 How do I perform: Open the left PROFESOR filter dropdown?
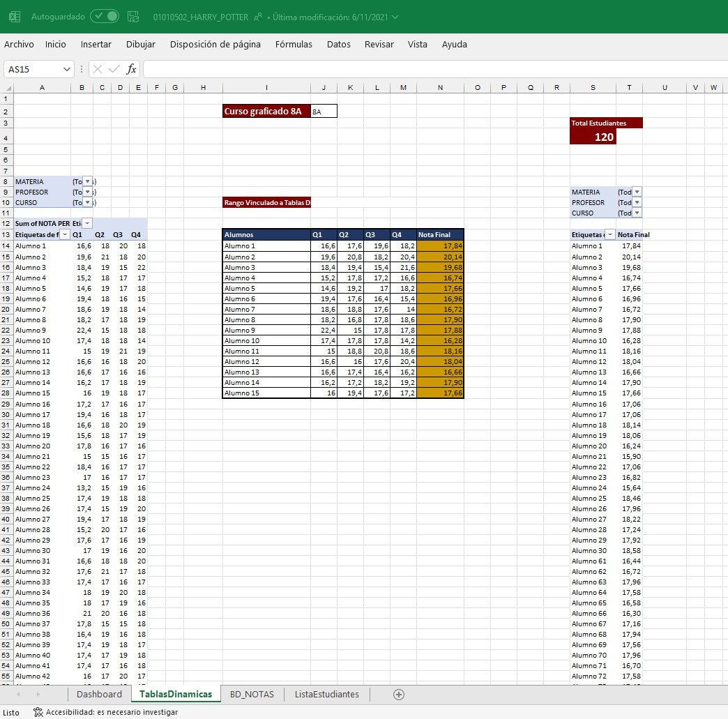pos(88,192)
